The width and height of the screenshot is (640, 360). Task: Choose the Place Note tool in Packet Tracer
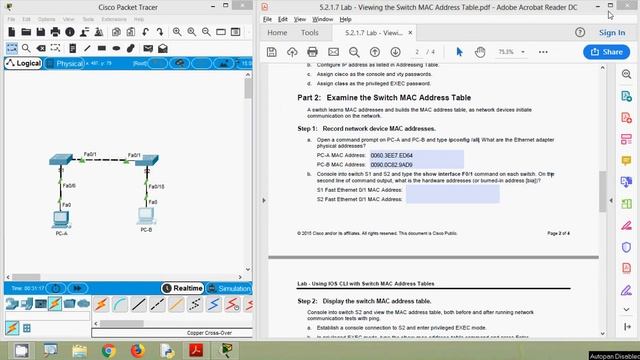73,49
